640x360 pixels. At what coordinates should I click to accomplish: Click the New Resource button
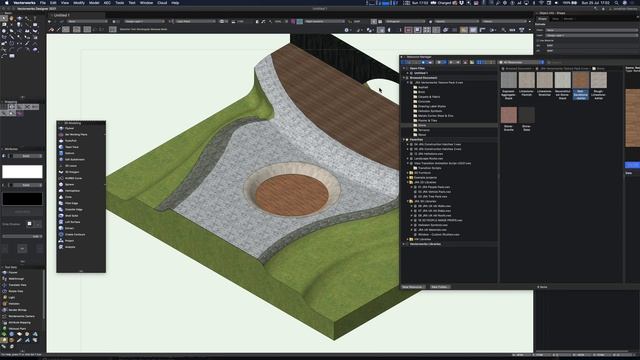[413, 287]
